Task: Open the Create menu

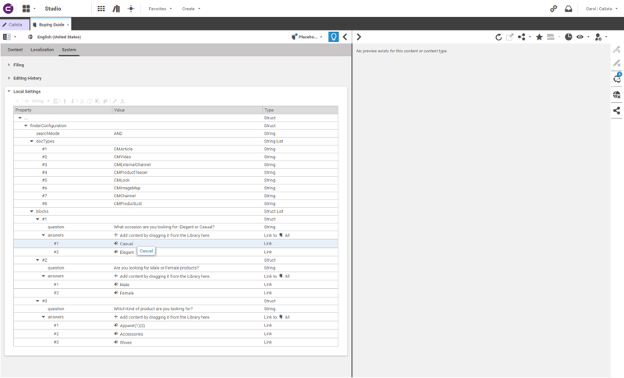Action: (191, 8)
